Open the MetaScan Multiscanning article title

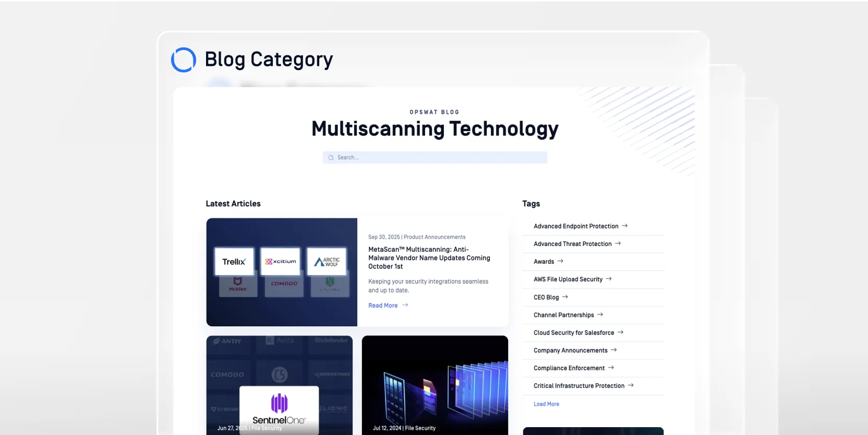429,258
